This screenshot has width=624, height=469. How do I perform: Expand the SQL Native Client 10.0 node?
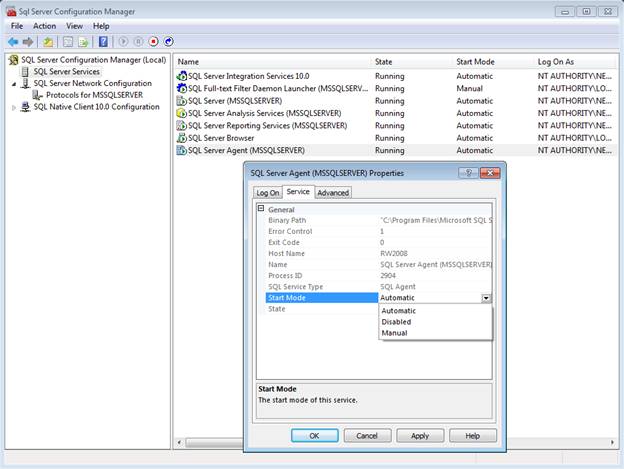click(x=14, y=107)
